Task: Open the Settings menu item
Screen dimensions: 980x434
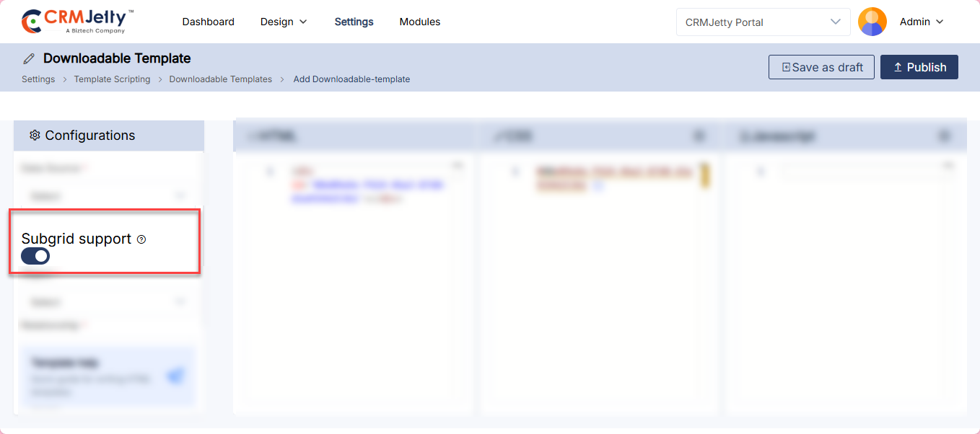Action: click(354, 22)
